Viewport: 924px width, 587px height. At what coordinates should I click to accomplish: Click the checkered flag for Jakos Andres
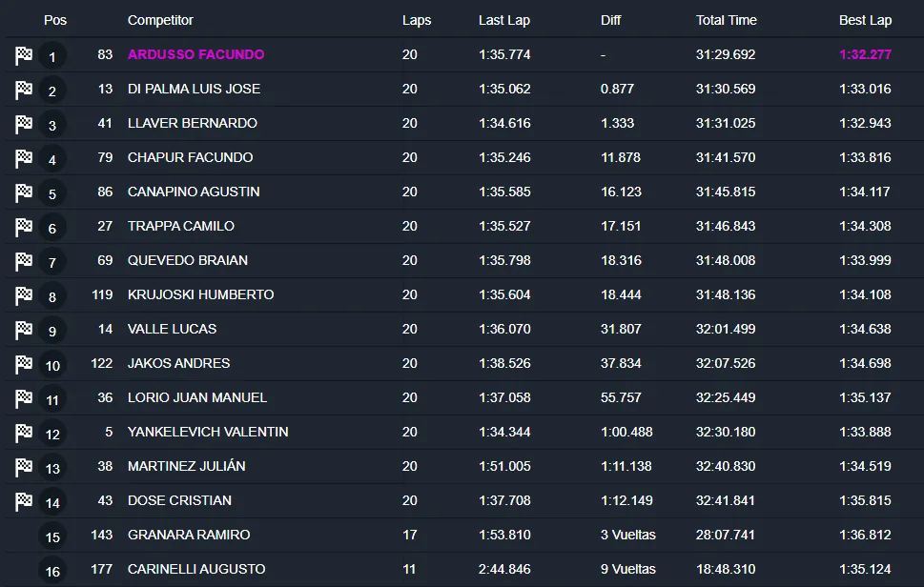[x=24, y=365]
